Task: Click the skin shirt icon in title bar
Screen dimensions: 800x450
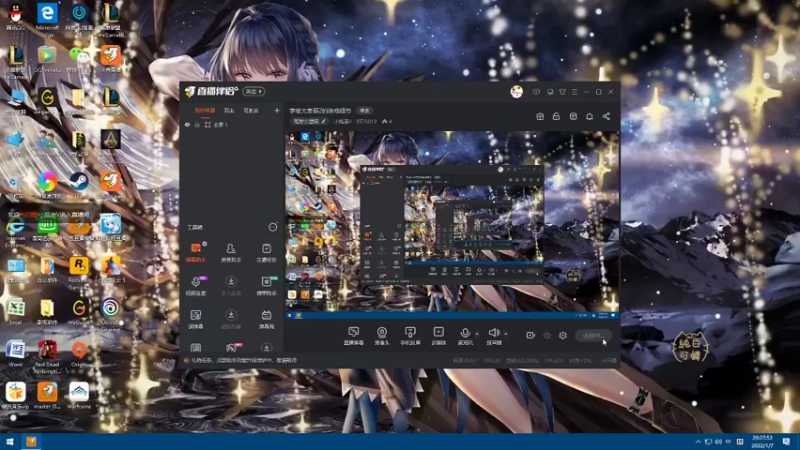Action: click(562, 92)
